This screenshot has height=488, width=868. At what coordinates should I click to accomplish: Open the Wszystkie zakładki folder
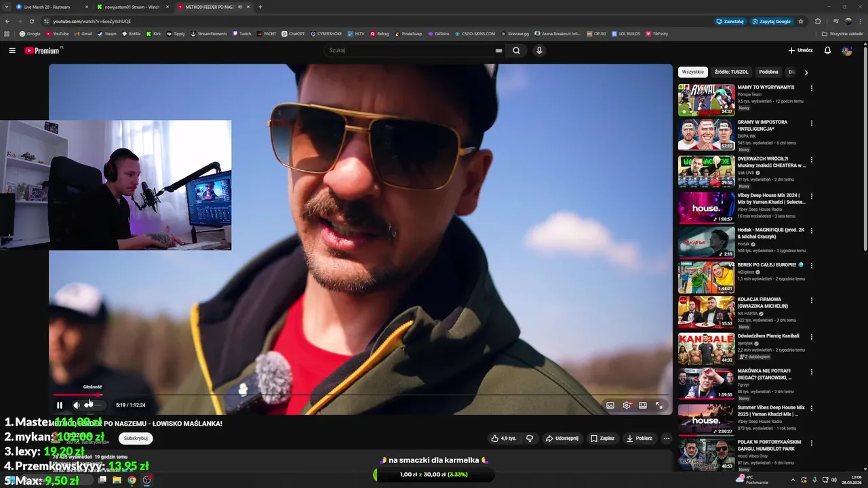(843, 33)
